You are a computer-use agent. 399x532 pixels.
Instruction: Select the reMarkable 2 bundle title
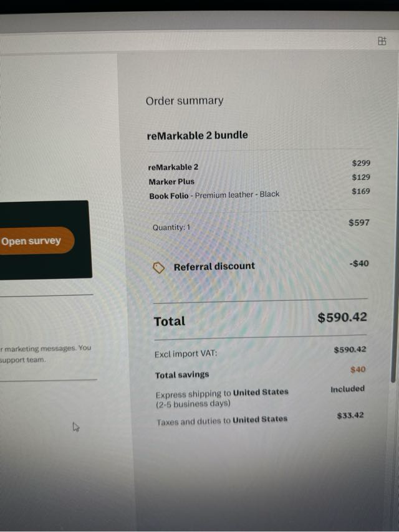click(x=197, y=135)
